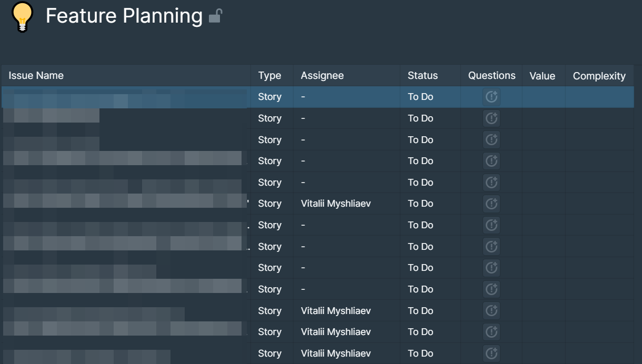Select the Feature Planning title text
This screenshot has height=364, width=642.
124,16
